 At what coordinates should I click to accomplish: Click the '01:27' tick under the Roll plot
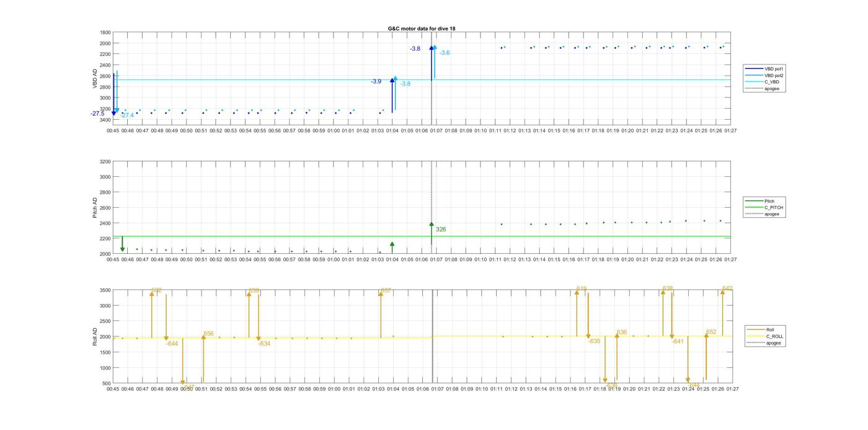(733, 389)
